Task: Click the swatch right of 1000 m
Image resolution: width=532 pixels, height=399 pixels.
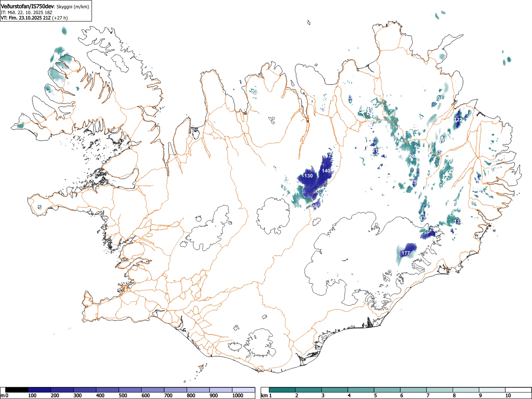Action: click(244, 390)
